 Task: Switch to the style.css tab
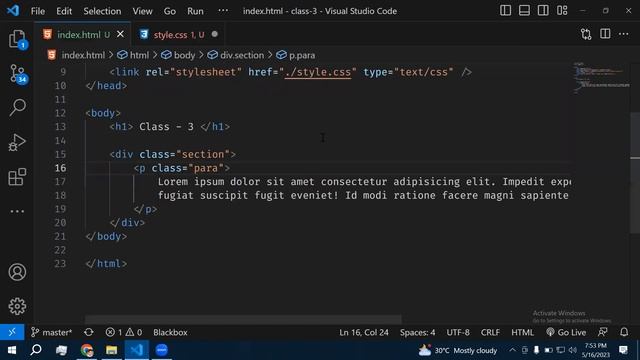point(179,35)
